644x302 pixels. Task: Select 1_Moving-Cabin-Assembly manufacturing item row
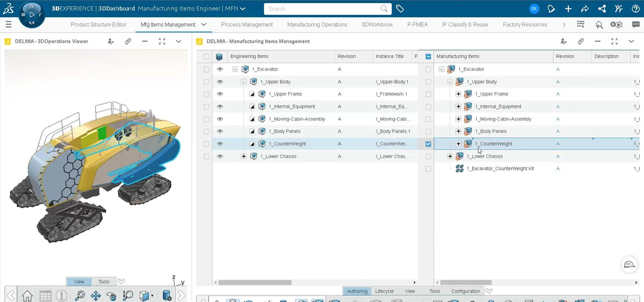point(537,119)
